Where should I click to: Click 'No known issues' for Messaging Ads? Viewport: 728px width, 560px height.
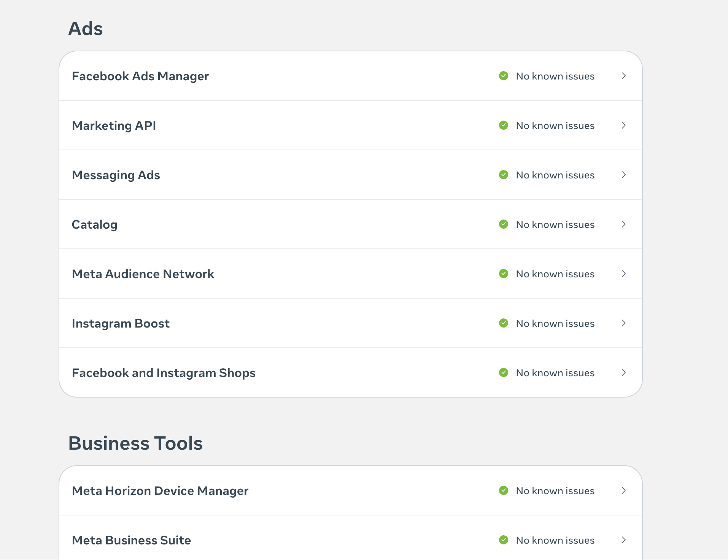tap(555, 175)
